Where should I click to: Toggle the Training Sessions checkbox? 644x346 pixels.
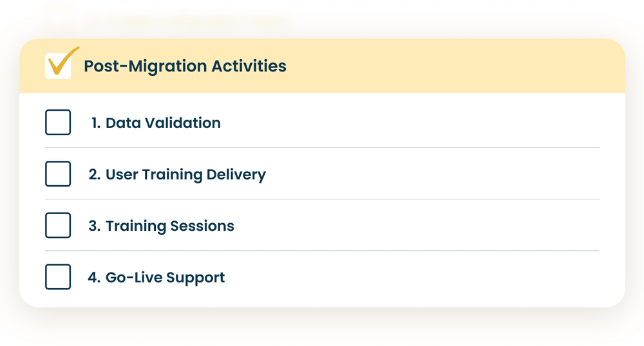[58, 225]
